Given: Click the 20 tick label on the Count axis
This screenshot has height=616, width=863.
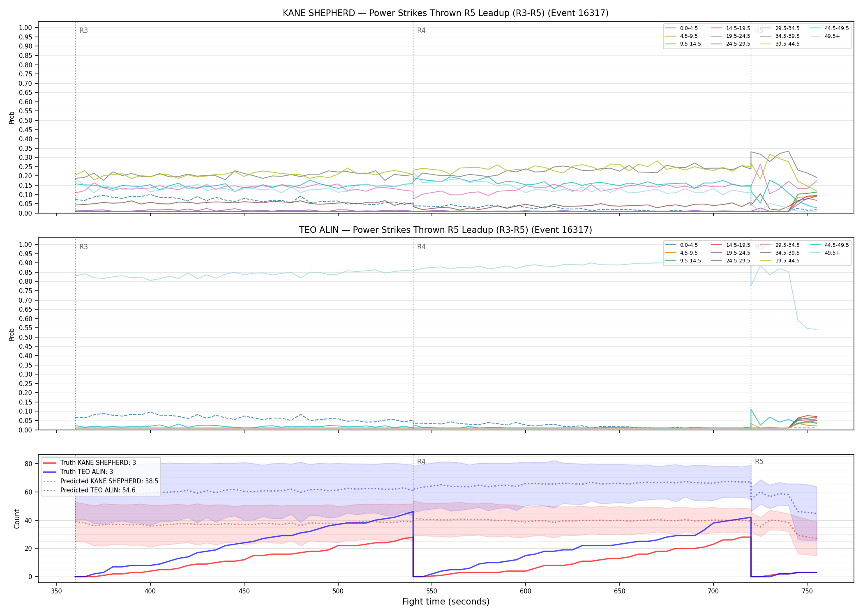Looking at the screenshot, I should pos(28,549).
